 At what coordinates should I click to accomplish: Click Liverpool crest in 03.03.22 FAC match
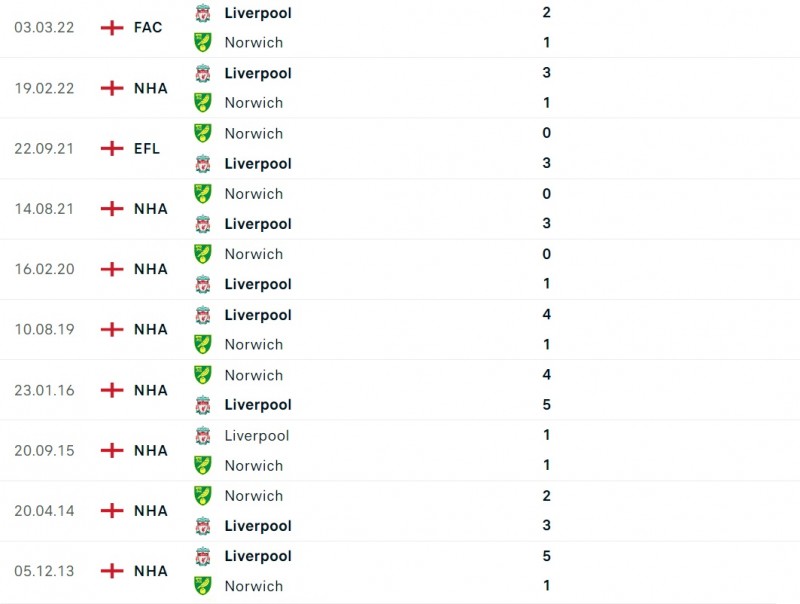coord(203,13)
